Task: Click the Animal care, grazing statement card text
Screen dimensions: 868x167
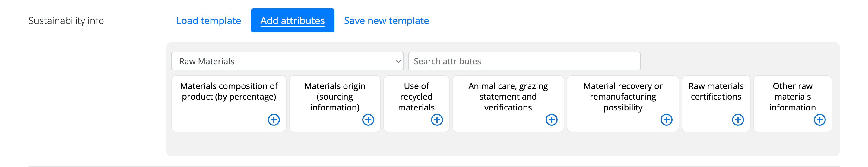Action: (x=508, y=97)
